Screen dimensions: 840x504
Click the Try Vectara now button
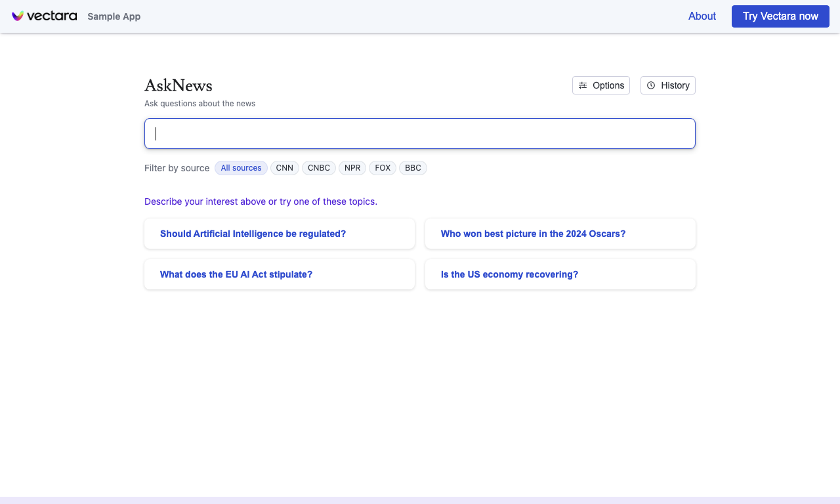coord(780,16)
